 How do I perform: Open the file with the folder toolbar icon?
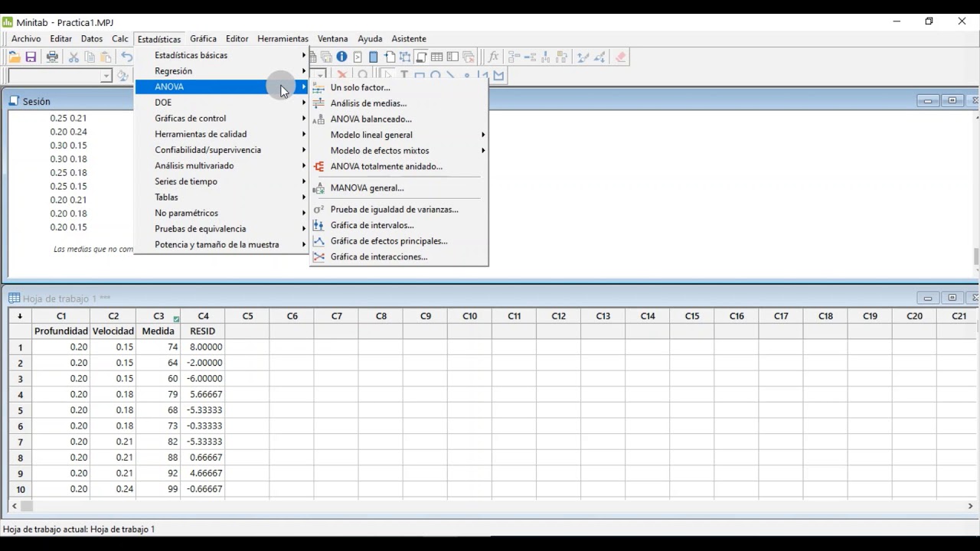[14, 57]
